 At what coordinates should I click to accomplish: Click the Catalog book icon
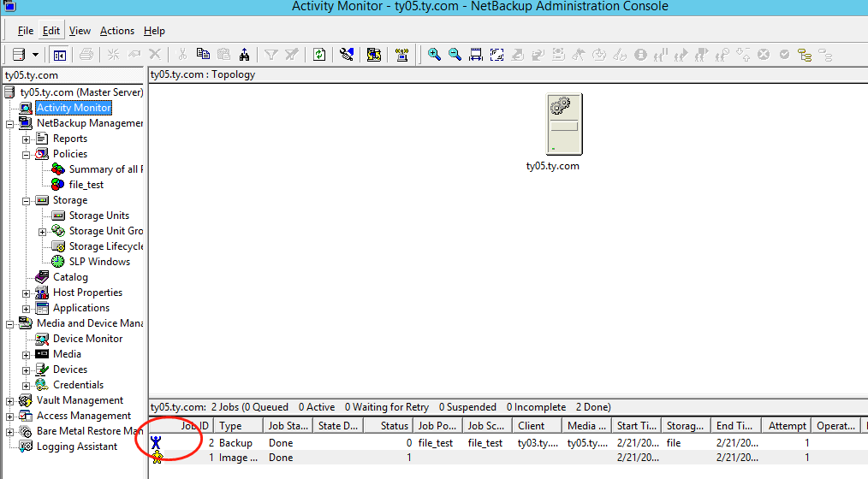tap(42, 276)
